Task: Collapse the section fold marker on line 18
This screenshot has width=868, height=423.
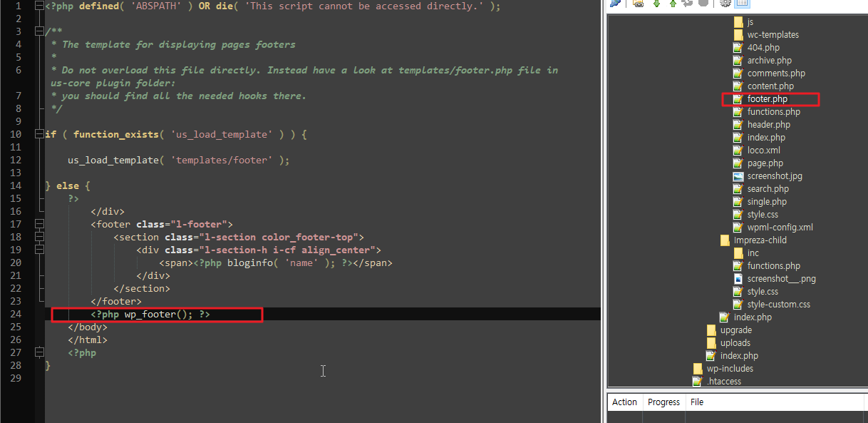Action: click(38, 237)
